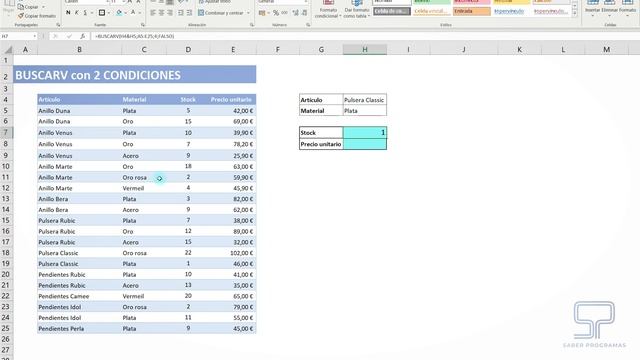Toggle underline (S) formatting
The width and height of the screenshot is (640, 360).
coord(85,13)
